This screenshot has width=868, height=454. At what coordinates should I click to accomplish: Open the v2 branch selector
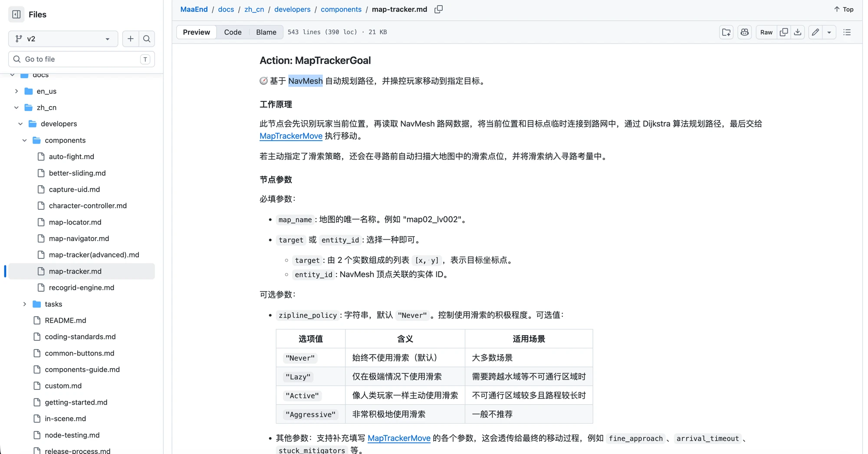tap(63, 39)
